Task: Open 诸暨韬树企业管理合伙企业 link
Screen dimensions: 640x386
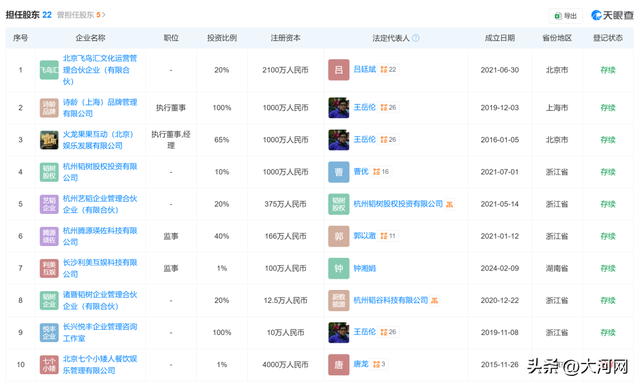Action: (x=100, y=300)
